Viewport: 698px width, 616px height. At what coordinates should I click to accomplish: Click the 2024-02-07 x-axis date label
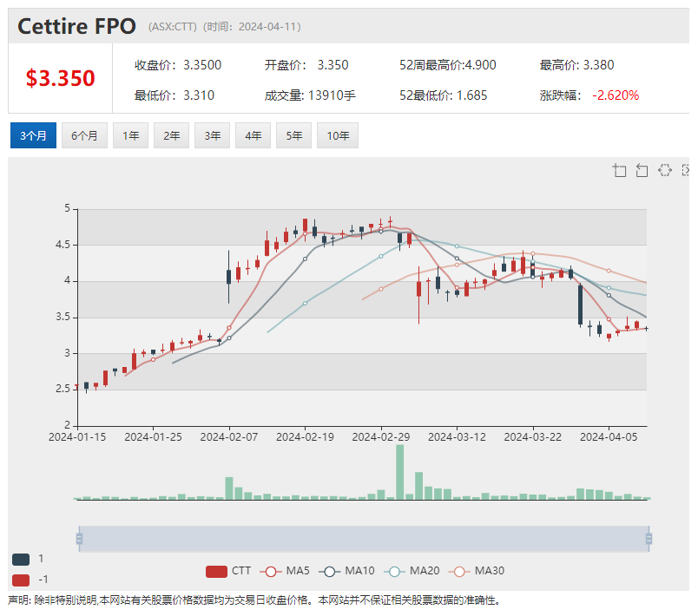(x=229, y=437)
